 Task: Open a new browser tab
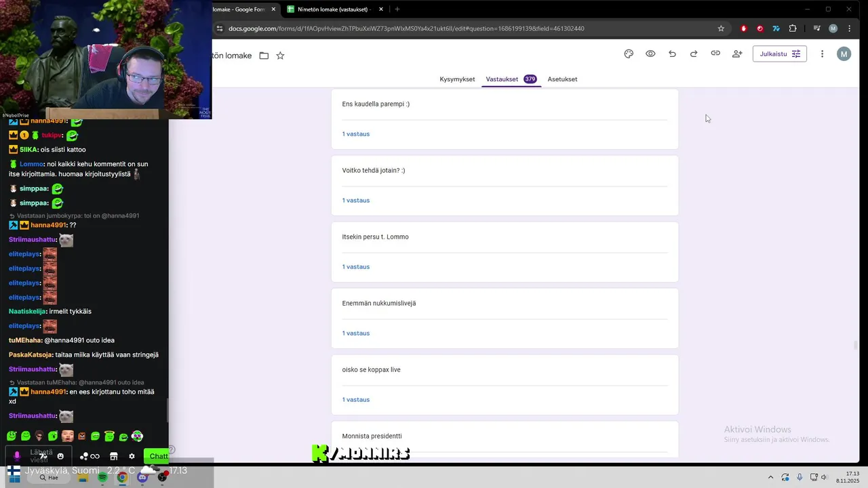coord(397,9)
